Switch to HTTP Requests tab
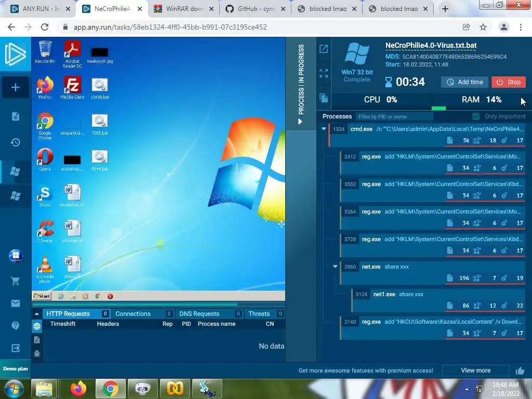The width and height of the screenshot is (532, 399). click(77, 314)
